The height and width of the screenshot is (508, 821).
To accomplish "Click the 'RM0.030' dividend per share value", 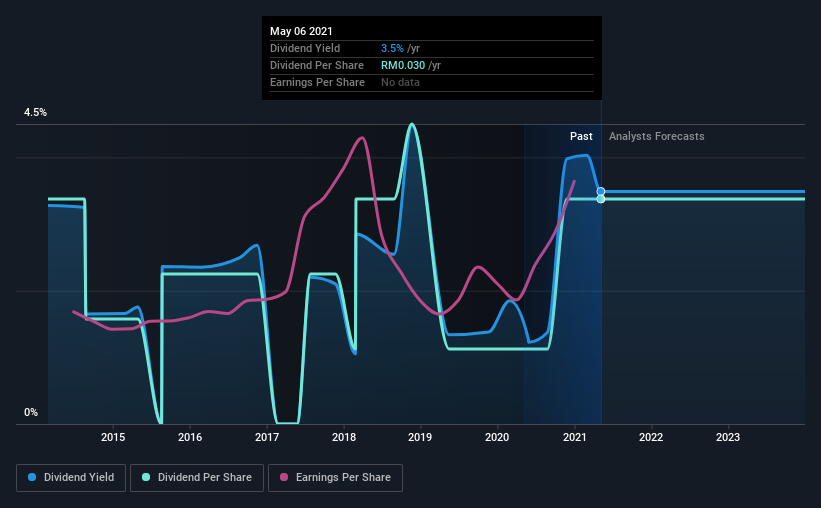I will (403, 65).
